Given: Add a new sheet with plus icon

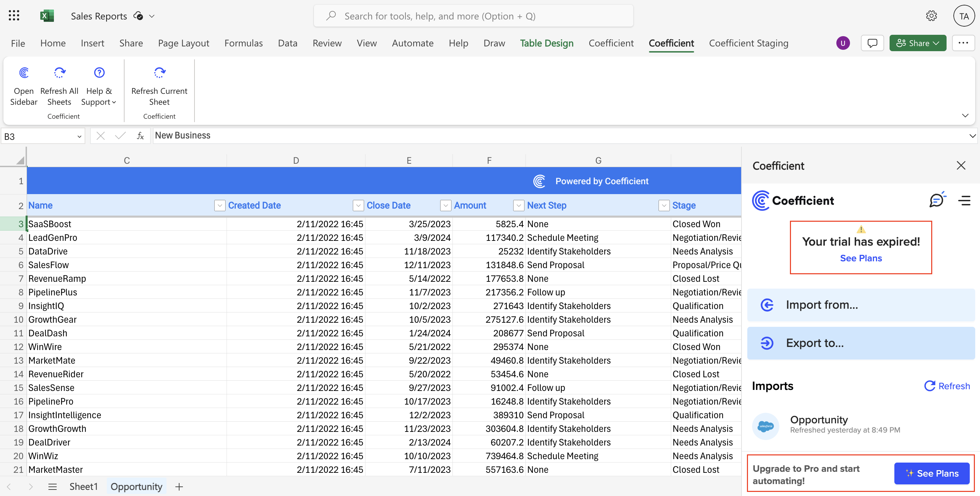Looking at the screenshot, I should [179, 487].
